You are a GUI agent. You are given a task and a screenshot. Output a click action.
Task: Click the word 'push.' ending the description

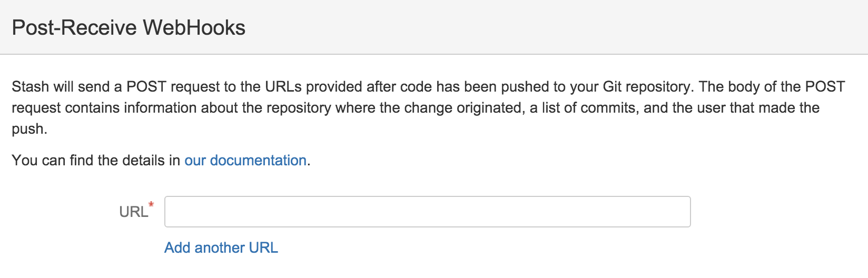29,129
